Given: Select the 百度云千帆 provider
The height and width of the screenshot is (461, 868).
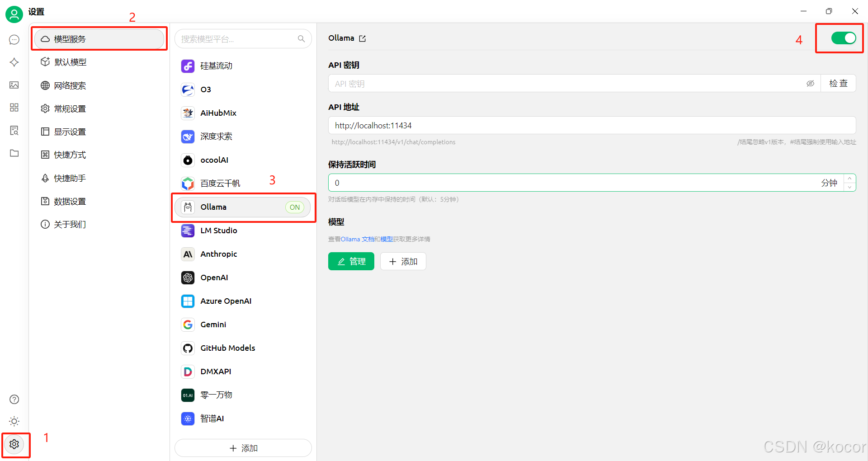Looking at the screenshot, I should tap(243, 183).
